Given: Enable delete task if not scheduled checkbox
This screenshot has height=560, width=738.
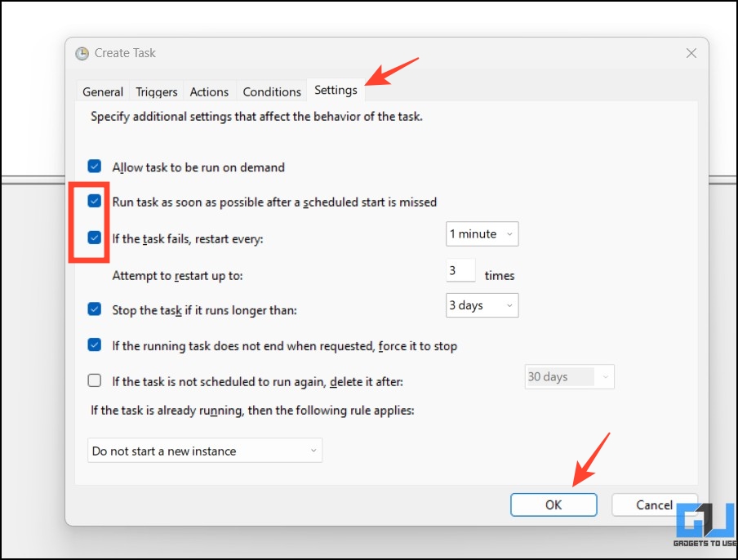Looking at the screenshot, I should [x=95, y=380].
